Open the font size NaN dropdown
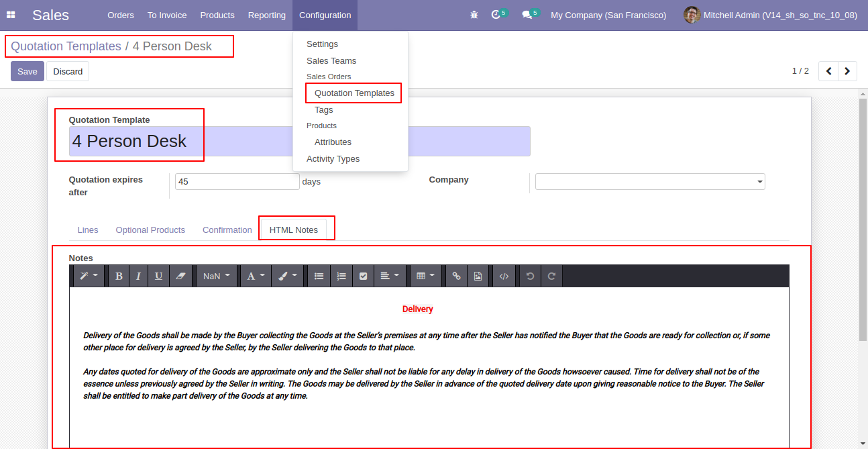The height and width of the screenshot is (449, 868). 217,276
